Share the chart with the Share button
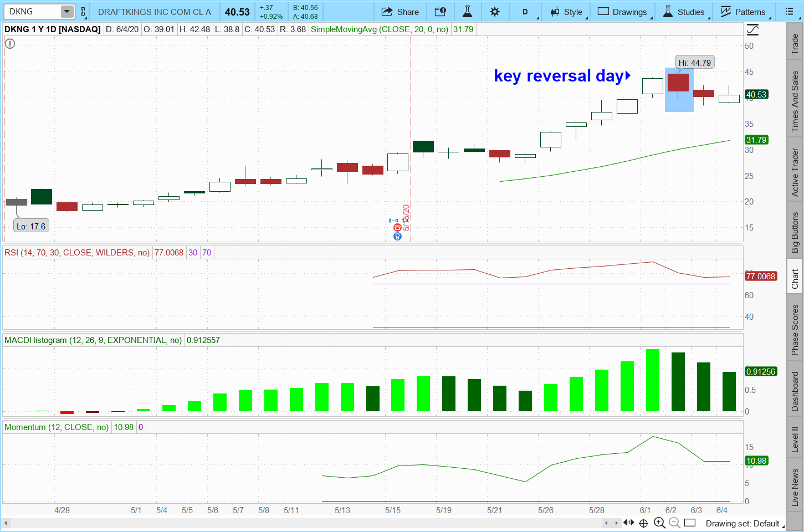Image resolution: width=804 pixels, height=532 pixels. 400,12
